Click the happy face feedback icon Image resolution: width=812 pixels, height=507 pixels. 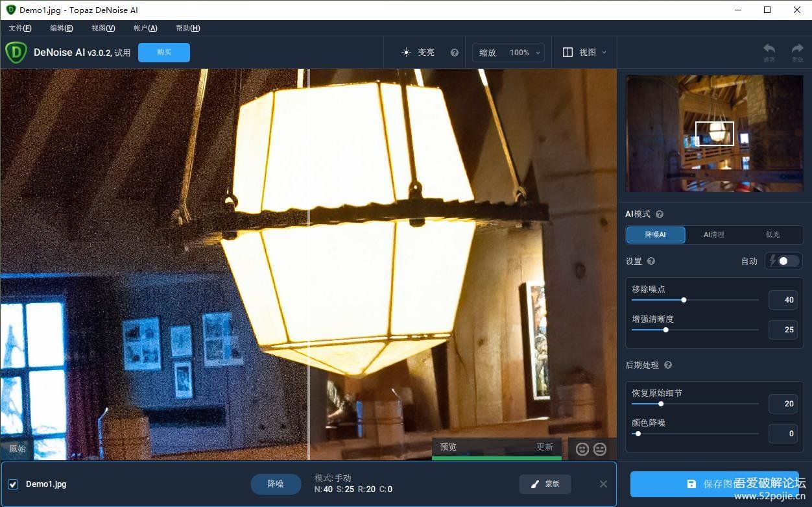(x=582, y=449)
